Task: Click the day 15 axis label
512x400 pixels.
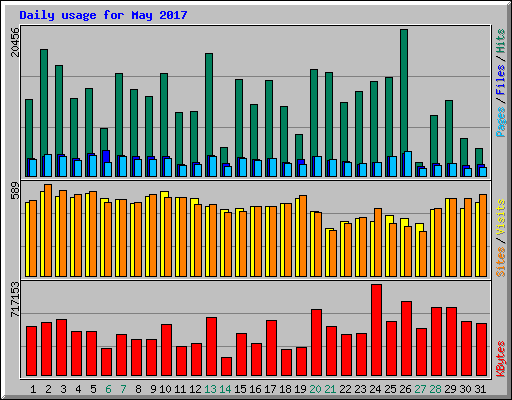Action: click(240, 389)
